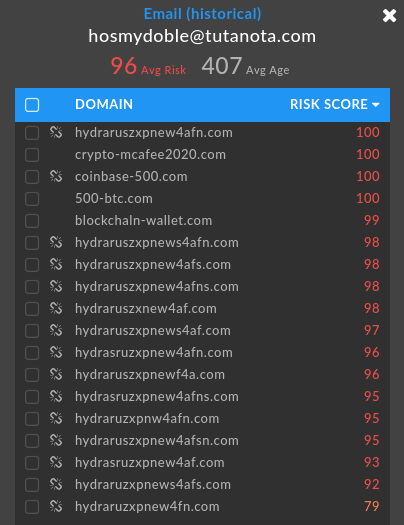This screenshot has width=404, height=525.
Task: Check the box for crypto-mcafee2020.com
Action: pos(32,155)
